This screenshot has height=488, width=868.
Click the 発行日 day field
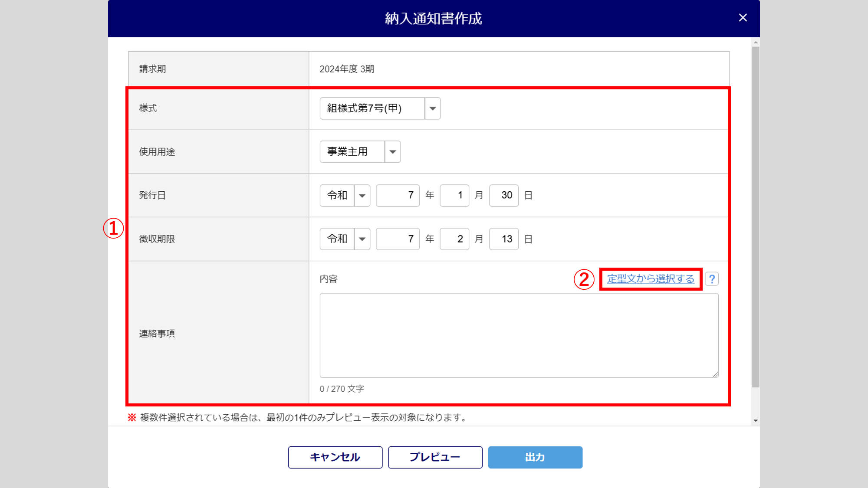pyautogui.click(x=503, y=196)
